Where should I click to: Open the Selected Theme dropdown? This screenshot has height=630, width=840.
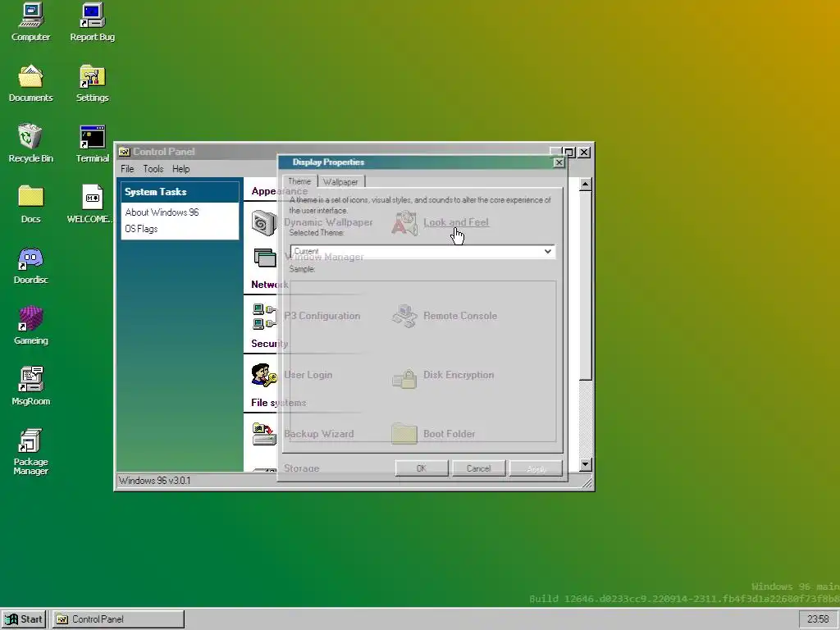coord(422,252)
